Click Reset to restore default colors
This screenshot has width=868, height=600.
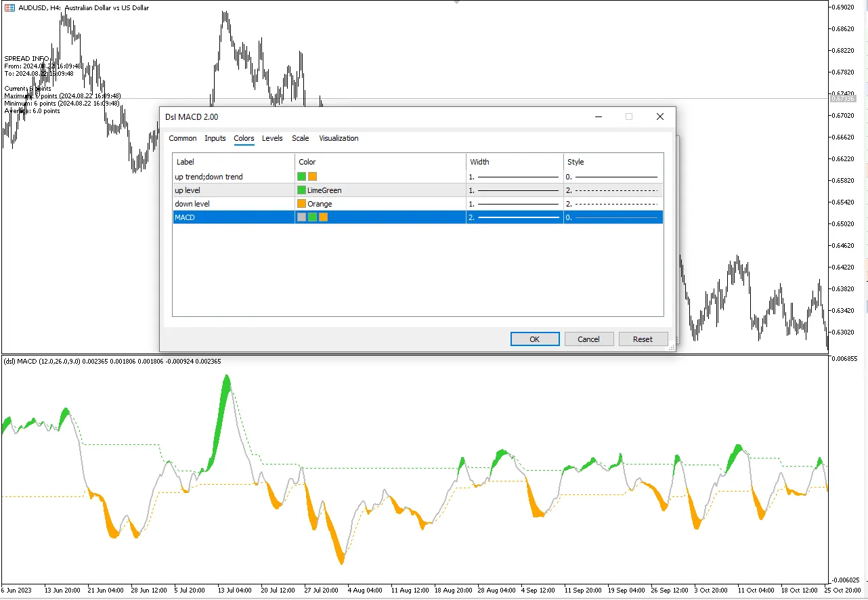coord(643,339)
